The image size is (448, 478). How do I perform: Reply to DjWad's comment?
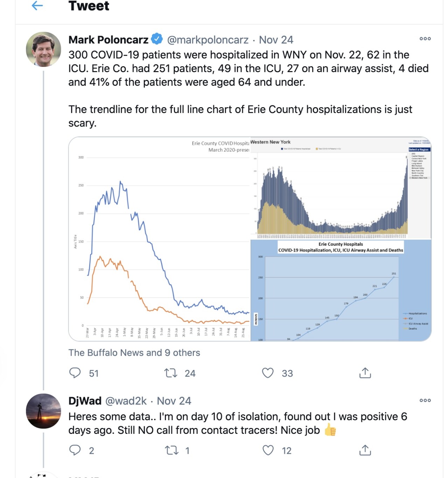coord(75,450)
